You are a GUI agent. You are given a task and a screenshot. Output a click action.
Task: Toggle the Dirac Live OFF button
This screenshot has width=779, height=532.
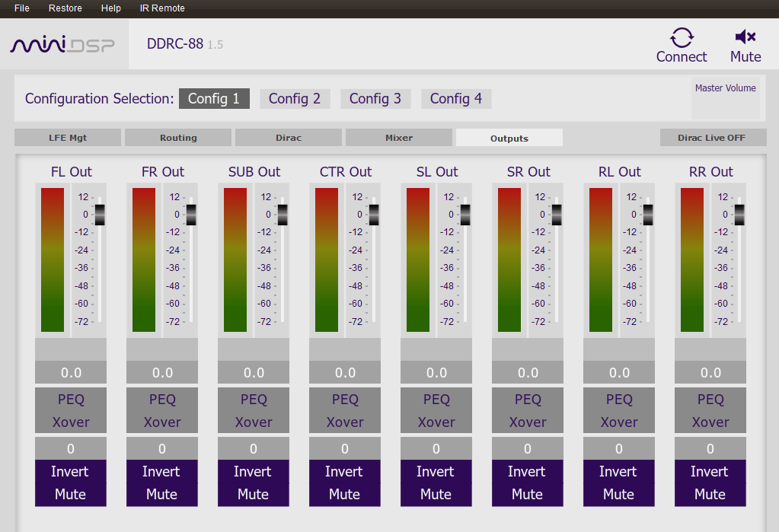tap(713, 138)
